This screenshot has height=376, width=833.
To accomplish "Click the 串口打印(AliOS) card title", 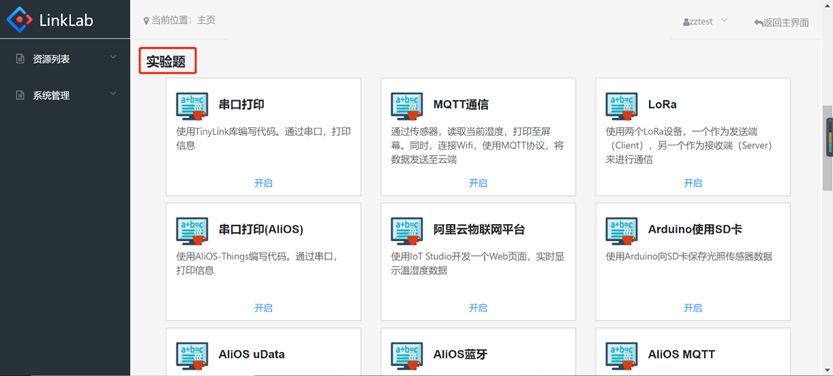I will pyautogui.click(x=261, y=230).
